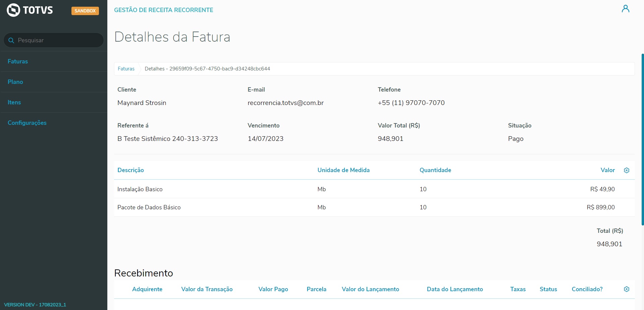Sort by Unidade de Medida column

point(343,170)
